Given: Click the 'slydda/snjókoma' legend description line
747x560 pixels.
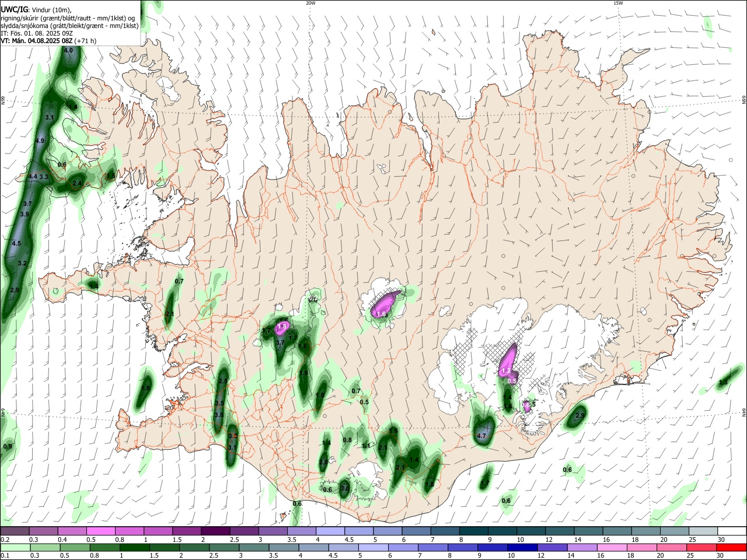Looking at the screenshot, I should coord(69,26).
